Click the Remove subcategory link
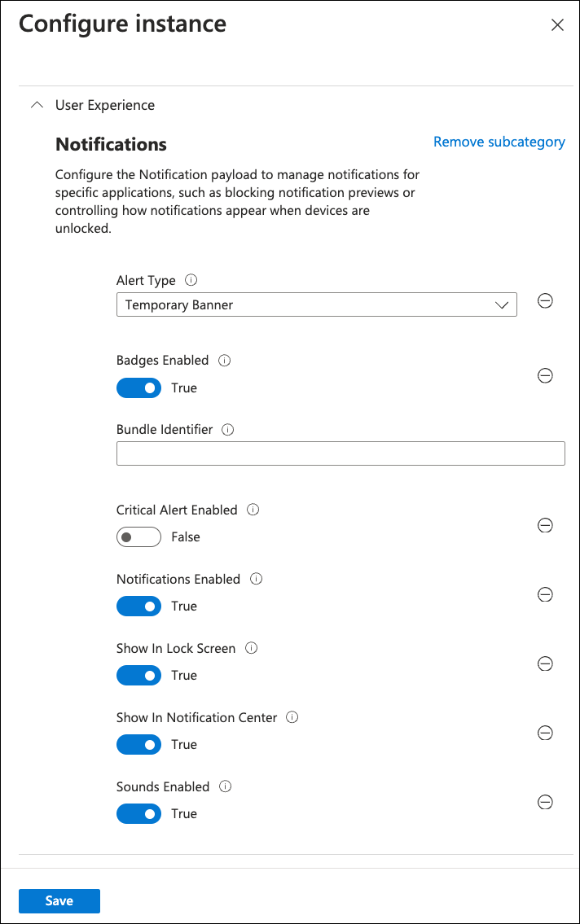This screenshot has width=580, height=924. pyautogui.click(x=499, y=142)
